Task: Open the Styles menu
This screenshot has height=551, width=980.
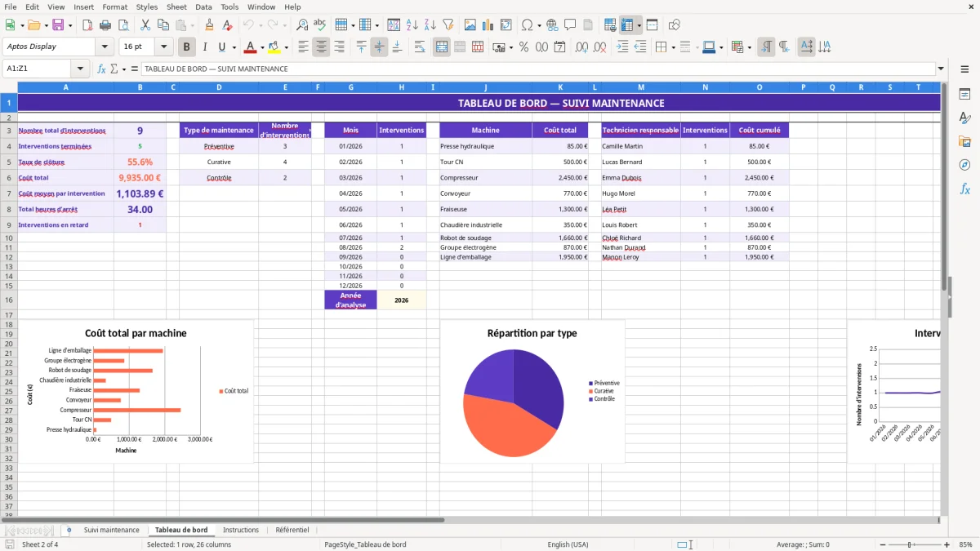Action: tap(147, 7)
